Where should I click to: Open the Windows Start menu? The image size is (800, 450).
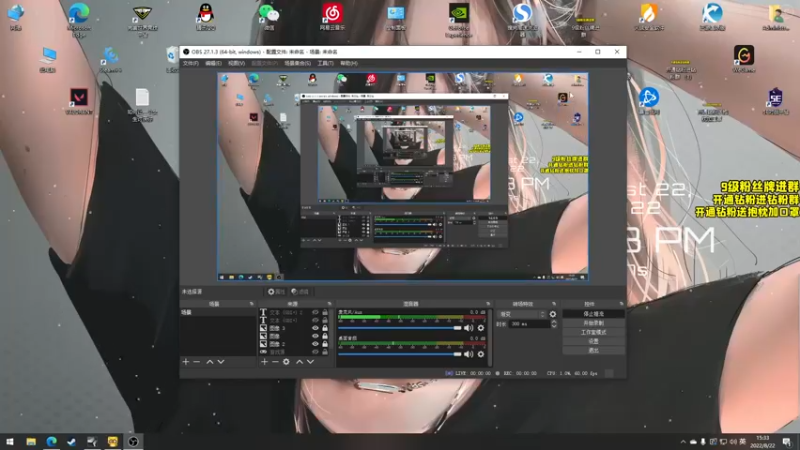pyautogui.click(x=10, y=441)
